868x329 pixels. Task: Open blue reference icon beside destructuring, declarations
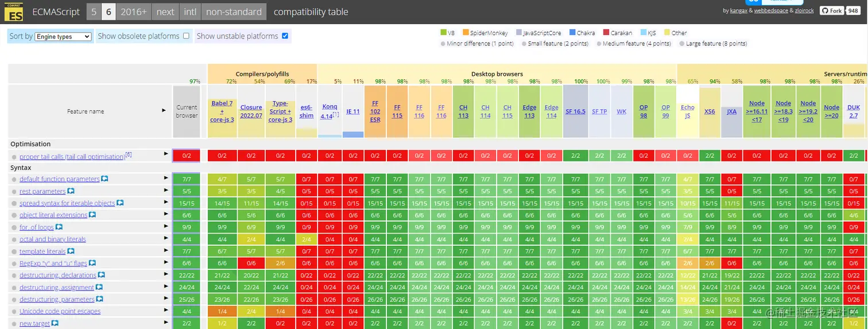tap(101, 276)
